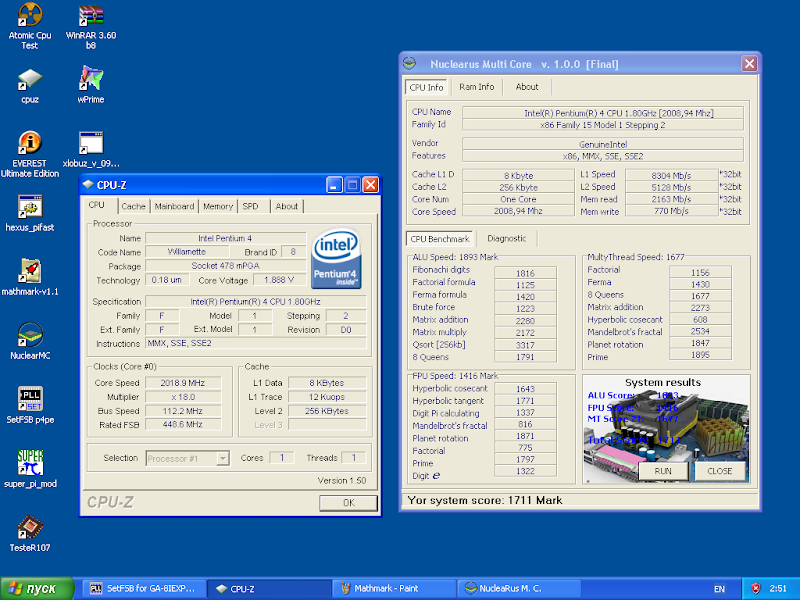Viewport: 800px width, 600px height.
Task: Click the Core Voltage value 1.888 V
Action: coord(279,280)
